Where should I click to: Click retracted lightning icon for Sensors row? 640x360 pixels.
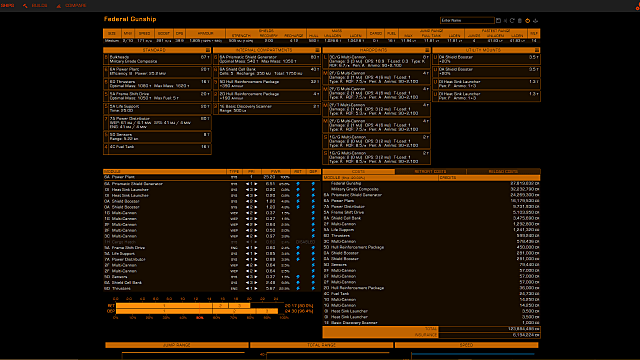point(298,277)
